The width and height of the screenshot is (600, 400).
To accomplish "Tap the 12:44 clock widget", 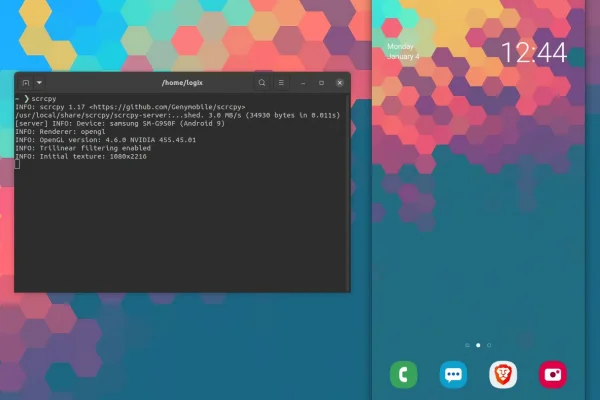I will pos(534,52).
